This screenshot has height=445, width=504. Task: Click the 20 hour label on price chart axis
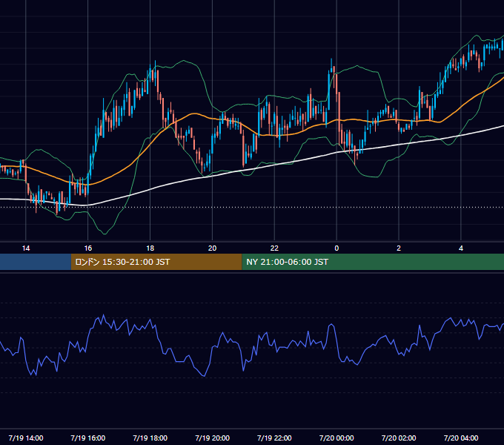tap(212, 248)
